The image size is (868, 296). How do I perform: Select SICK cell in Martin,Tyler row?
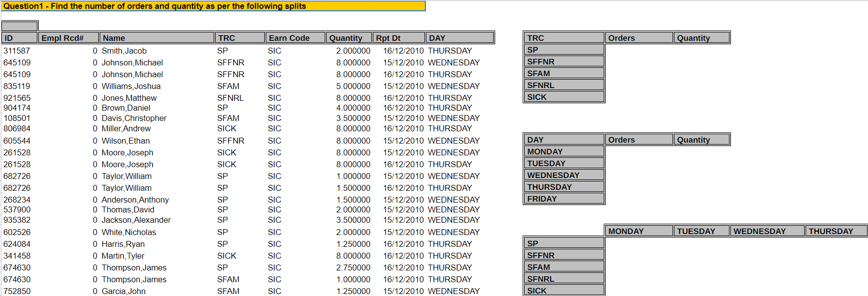click(x=227, y=256)
